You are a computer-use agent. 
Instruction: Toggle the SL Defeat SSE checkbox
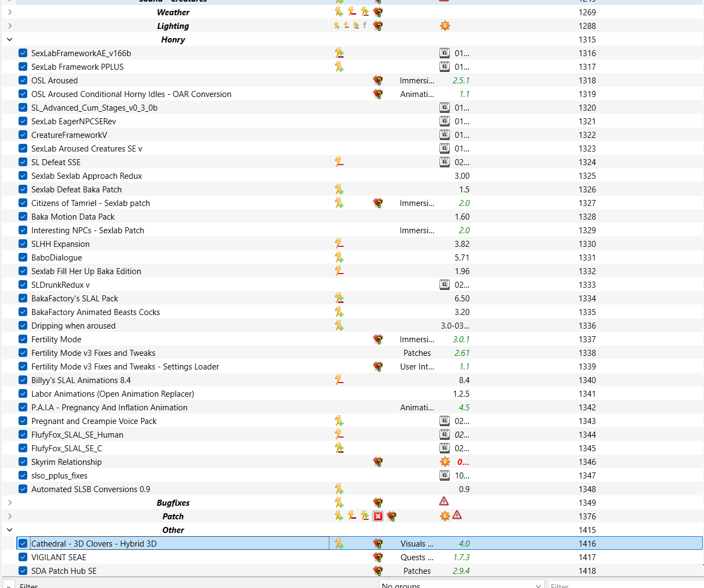click(x=23, y=162)
